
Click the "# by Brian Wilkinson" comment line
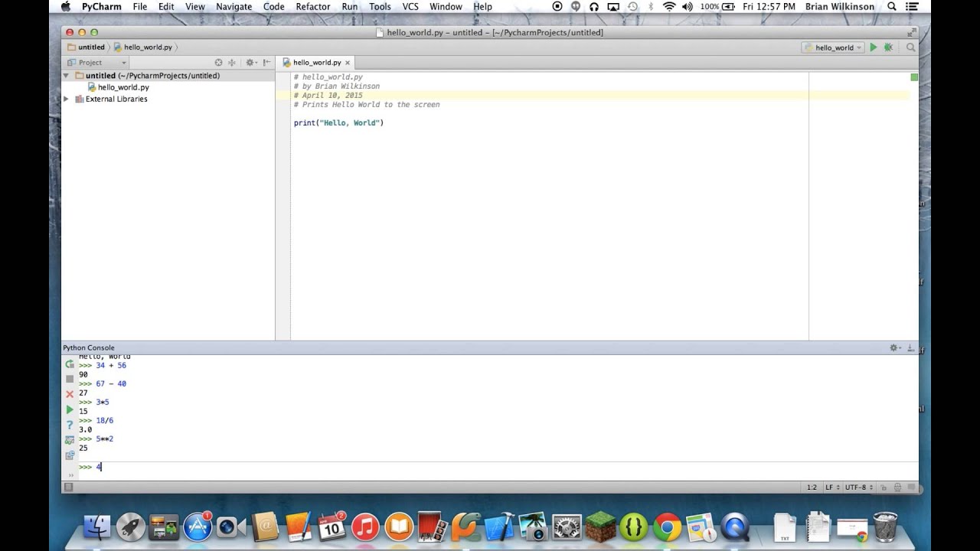[337, 86]
